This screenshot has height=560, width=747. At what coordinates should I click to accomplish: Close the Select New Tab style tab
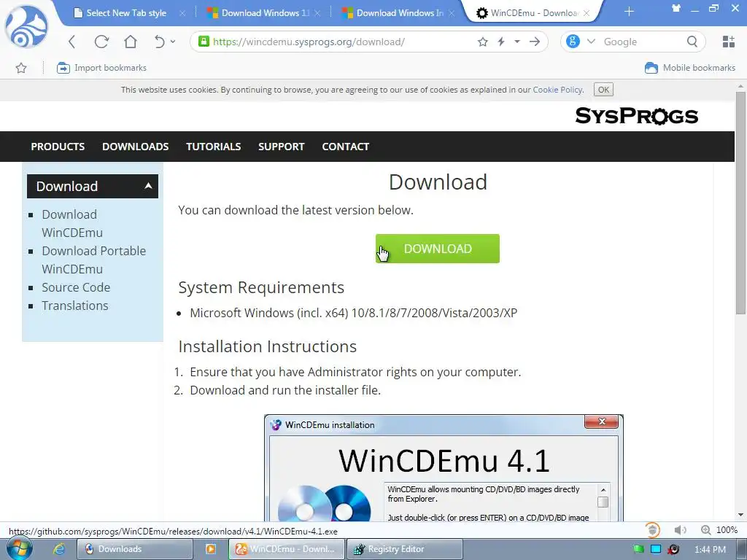point(182,13)
